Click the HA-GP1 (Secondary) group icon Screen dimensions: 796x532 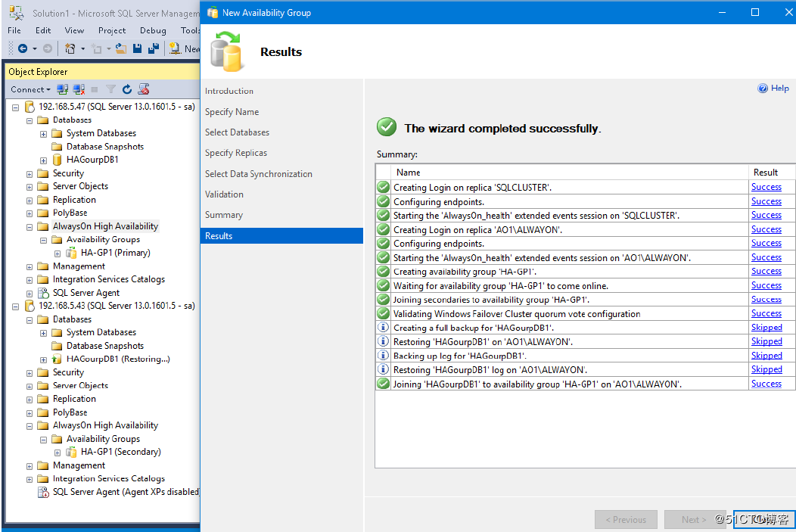72,452
